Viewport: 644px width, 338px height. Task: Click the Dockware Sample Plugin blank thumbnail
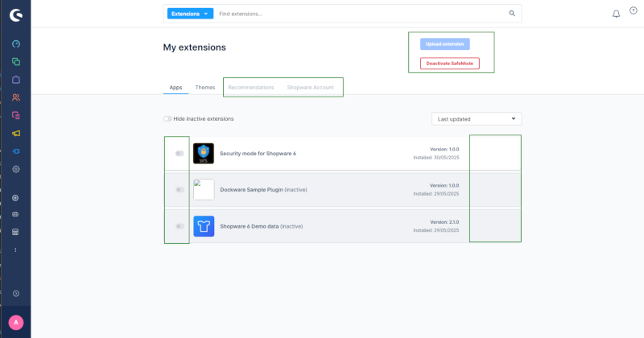[204, 190]
